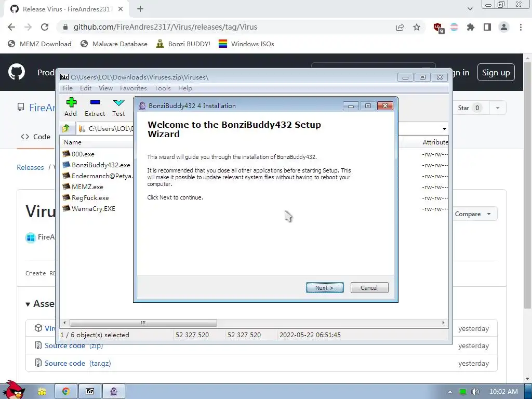The height and width of the screenshot is (399, 532).
Task: Show hidden system tray icons
Action: 450,392
